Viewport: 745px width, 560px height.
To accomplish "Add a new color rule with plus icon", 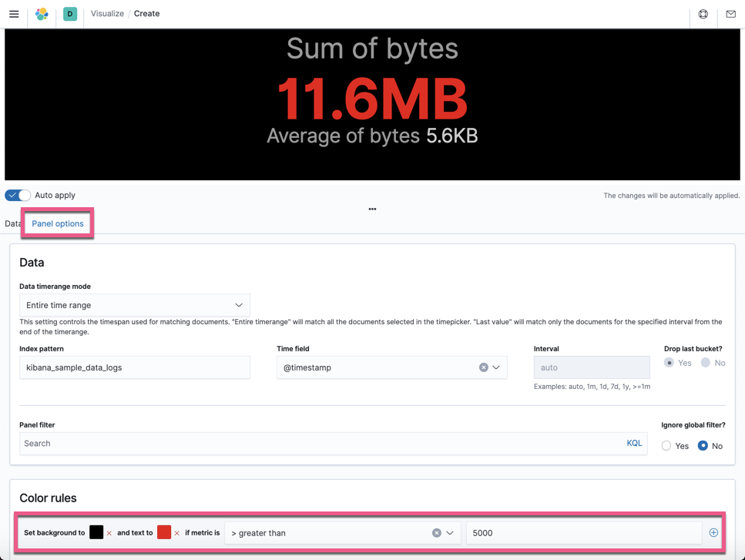I will click(713, 532).
